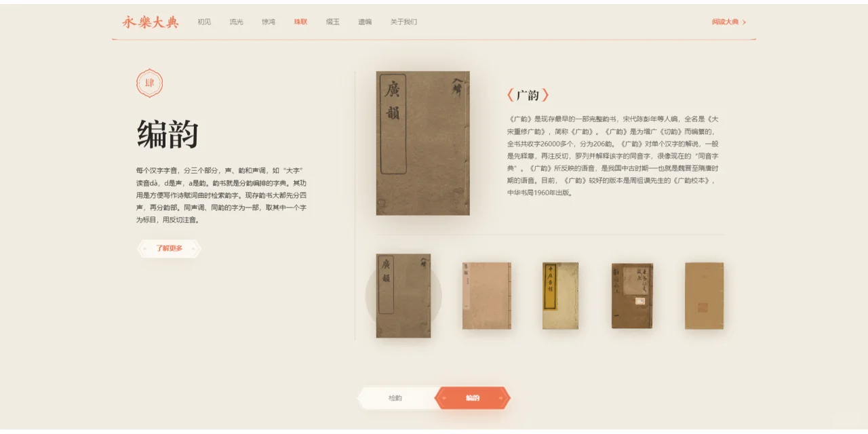Open the 惊鸿 navigation item
The width and height of the screenshot is (868, 434).
[269, 22]
